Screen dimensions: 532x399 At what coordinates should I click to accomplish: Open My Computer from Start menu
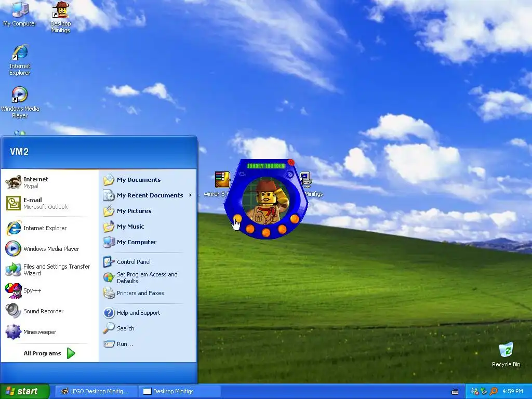(148, 242)
